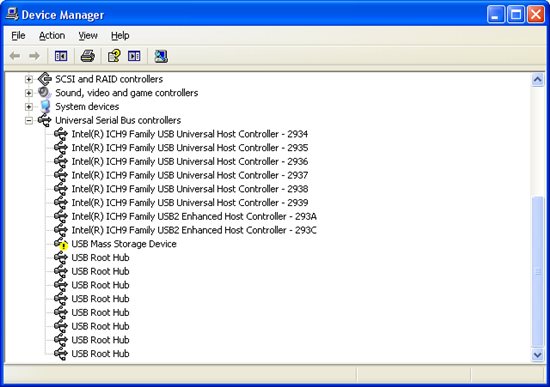The image size is (550, 387).
Task: Click the USB icon beside Host Controller - 2939
Action: (x=61, y=202)
